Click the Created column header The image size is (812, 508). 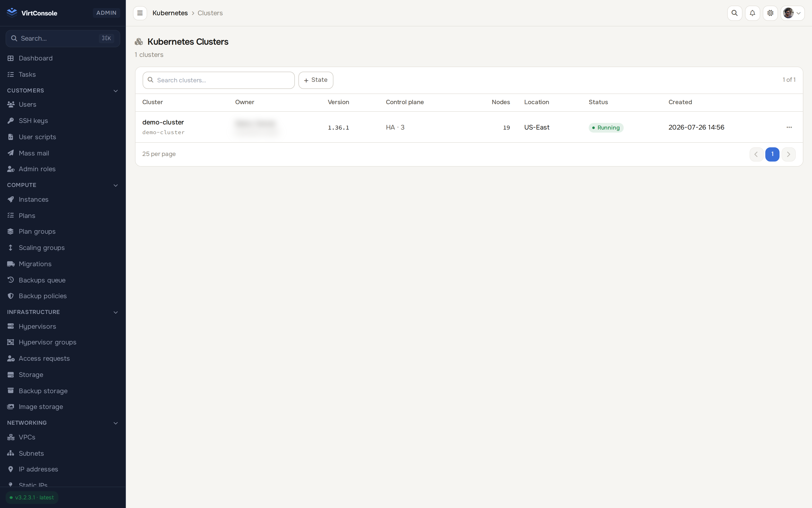680,102
